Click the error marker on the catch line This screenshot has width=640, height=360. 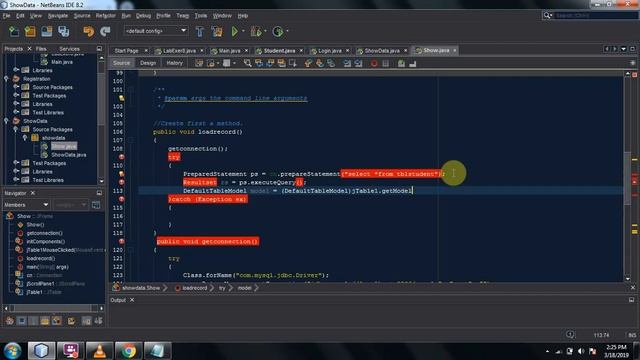pyautogui.click(x=121, y=199)
